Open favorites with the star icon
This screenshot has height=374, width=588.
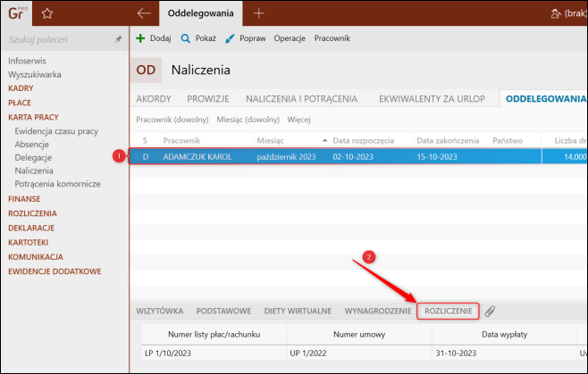click(47, 13)
